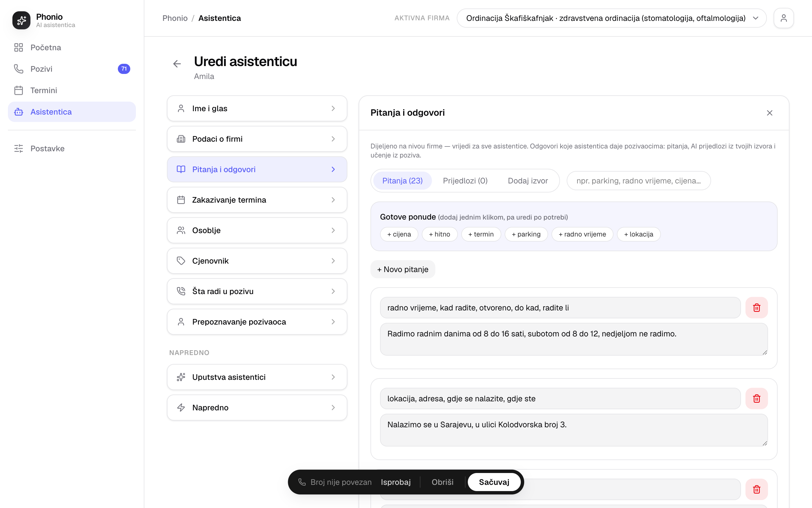Click the lokacija, adresa keywords field
Screen dimensions: 812x508
click(x=560, y=398)
